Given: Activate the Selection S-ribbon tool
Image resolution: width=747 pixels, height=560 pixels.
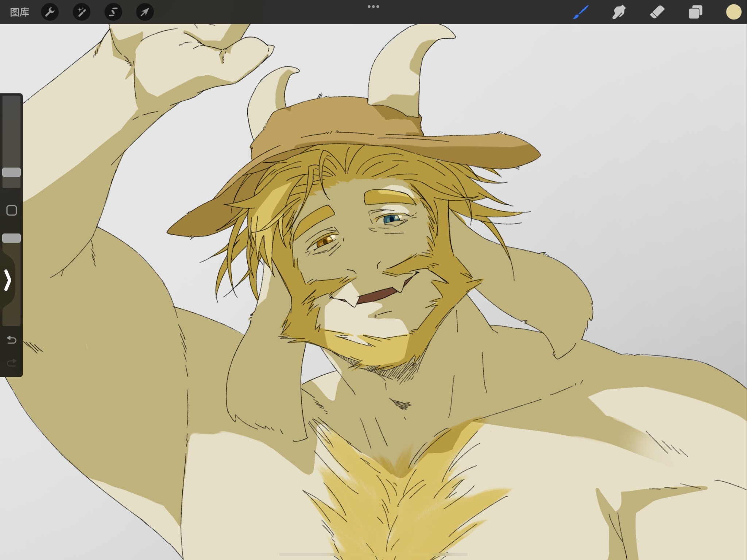Looking at the screenshot, I should coord(113,12).
